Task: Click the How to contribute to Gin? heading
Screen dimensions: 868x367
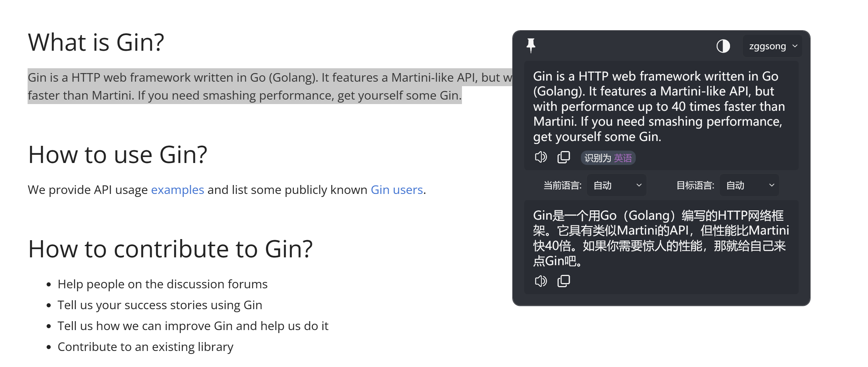Action: [x=170, y=249]
